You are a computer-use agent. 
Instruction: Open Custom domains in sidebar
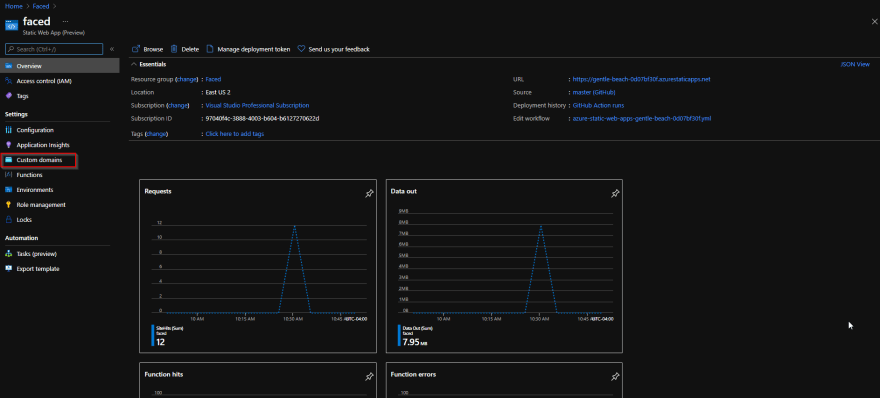tap(39, 161)
